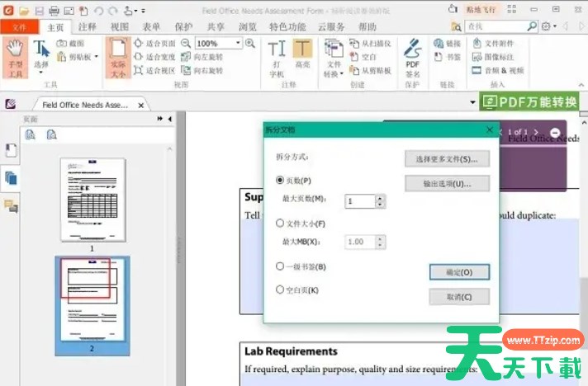This screenshot has height=386, width=588.
Task: Insert File Attachment (文件附件)
Action: pos(493,44)
